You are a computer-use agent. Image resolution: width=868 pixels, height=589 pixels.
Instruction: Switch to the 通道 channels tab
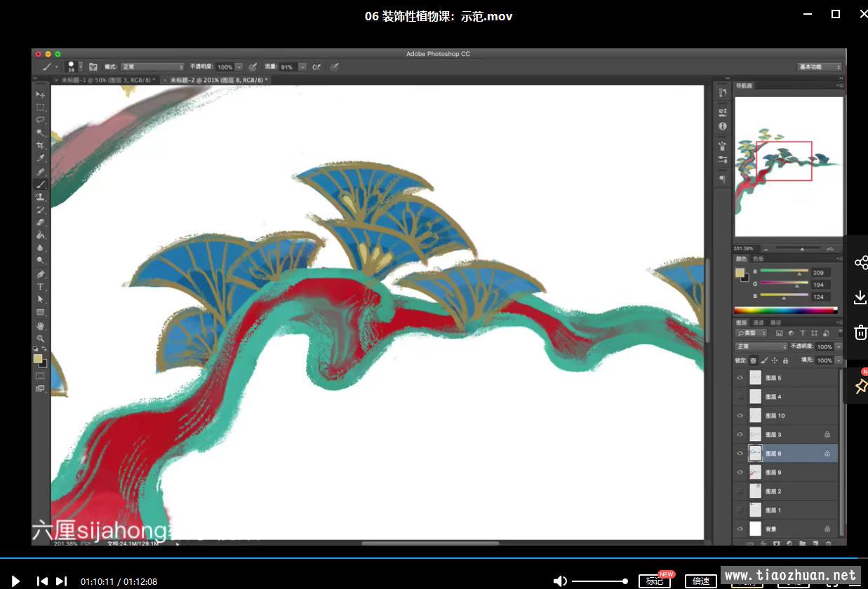tap(758, 323)
